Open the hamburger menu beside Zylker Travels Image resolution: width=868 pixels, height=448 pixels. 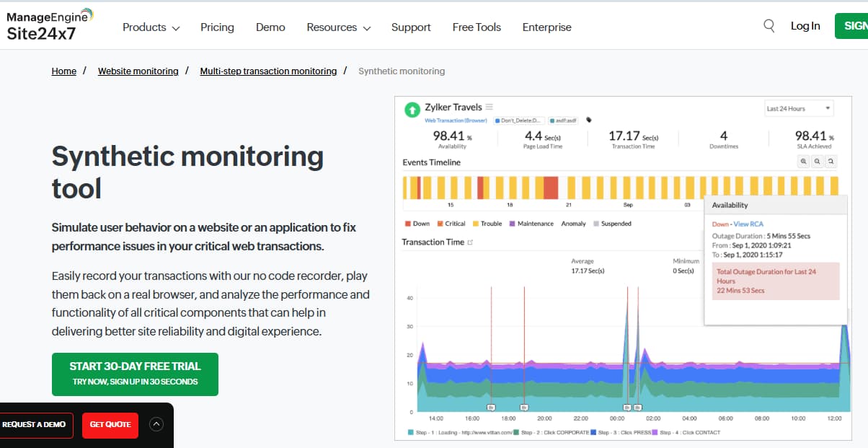(x=489, y=107)
